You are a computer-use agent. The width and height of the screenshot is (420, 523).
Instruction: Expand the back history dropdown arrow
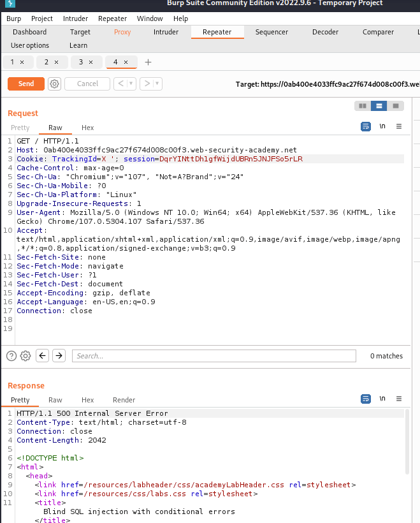coord(131,84)
